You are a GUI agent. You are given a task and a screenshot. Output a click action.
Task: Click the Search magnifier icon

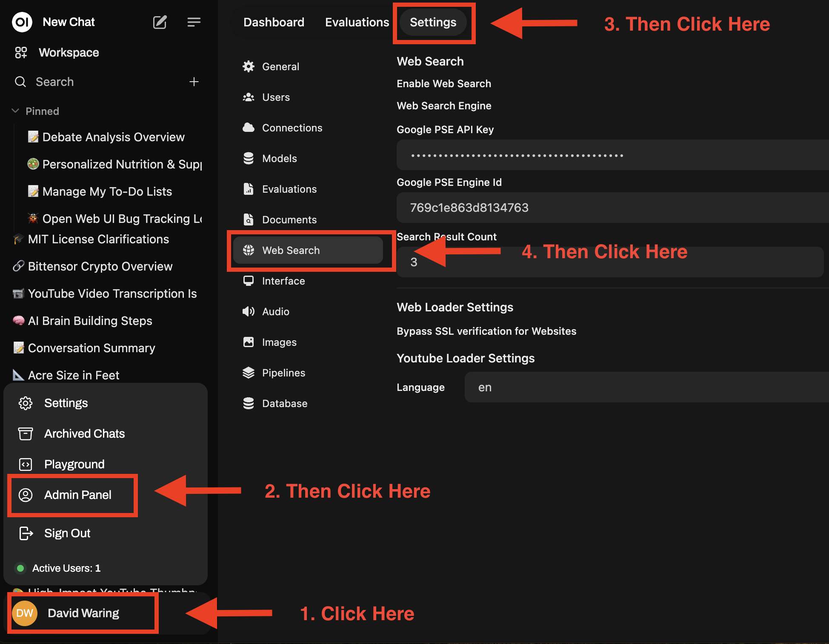coord(20,81)
